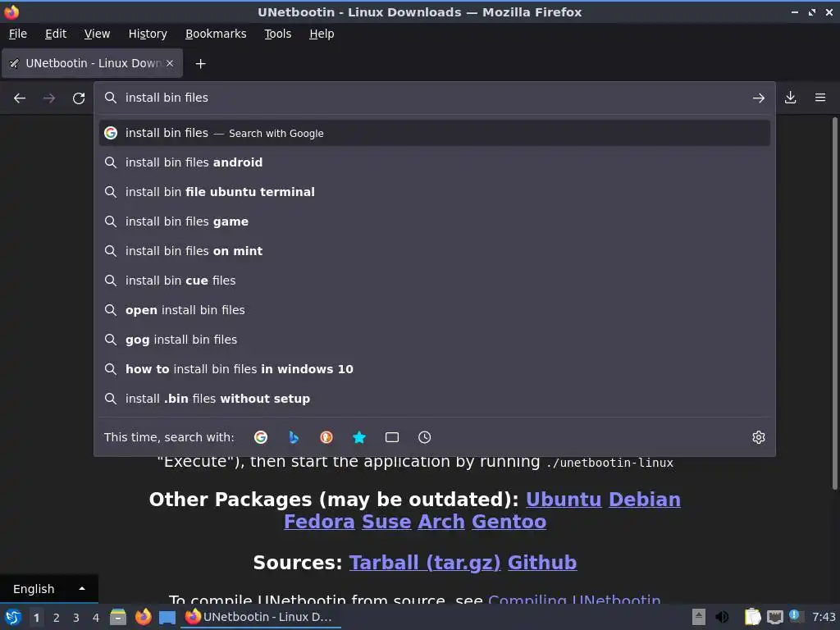Image resolution: width=840 pixels, height=630 pixels.
Task: Open the start menu in the taskbar
Action: click(x=12, y=617)
